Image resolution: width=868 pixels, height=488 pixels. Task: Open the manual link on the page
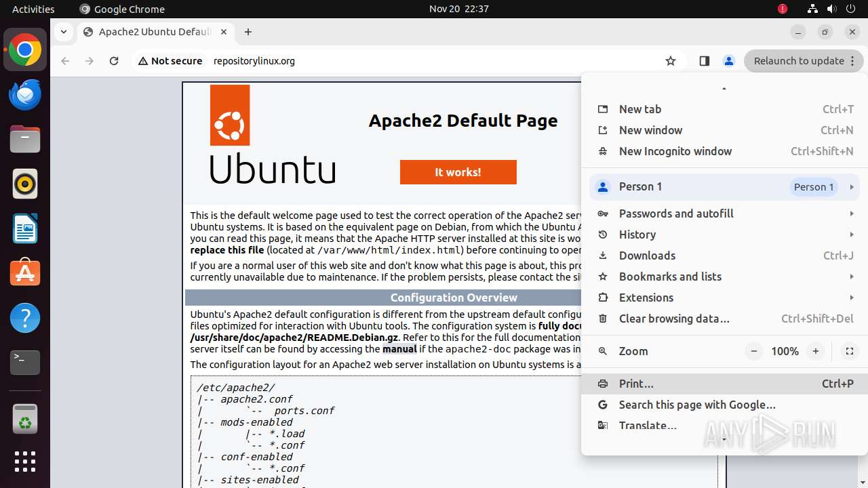[x=399, y=349]
